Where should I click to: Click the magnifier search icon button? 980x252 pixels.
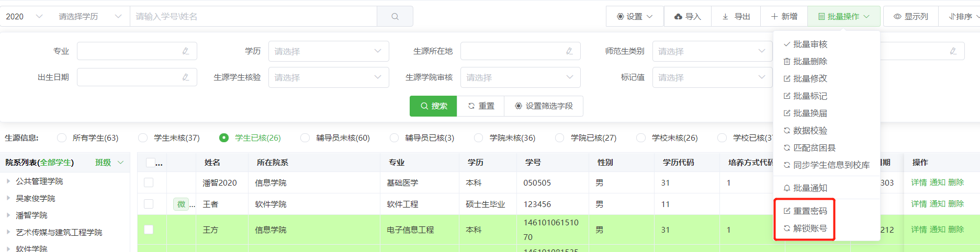point(395,17)
